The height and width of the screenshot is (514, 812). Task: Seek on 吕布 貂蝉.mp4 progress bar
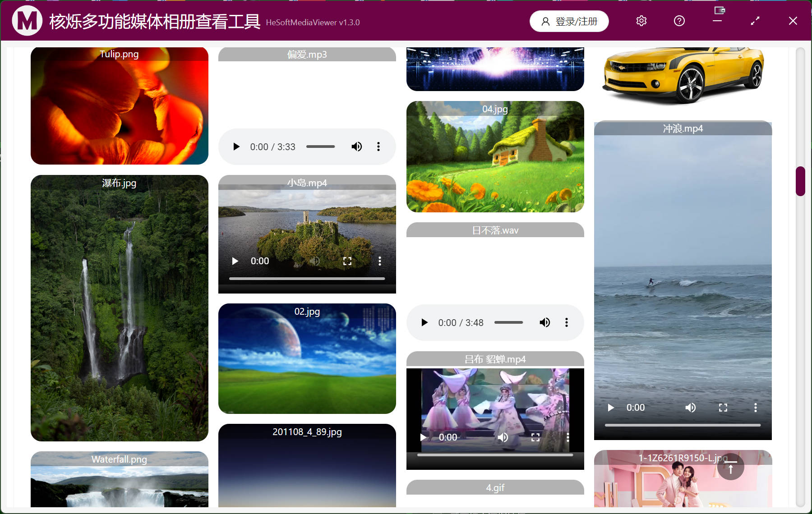[495, 455]
